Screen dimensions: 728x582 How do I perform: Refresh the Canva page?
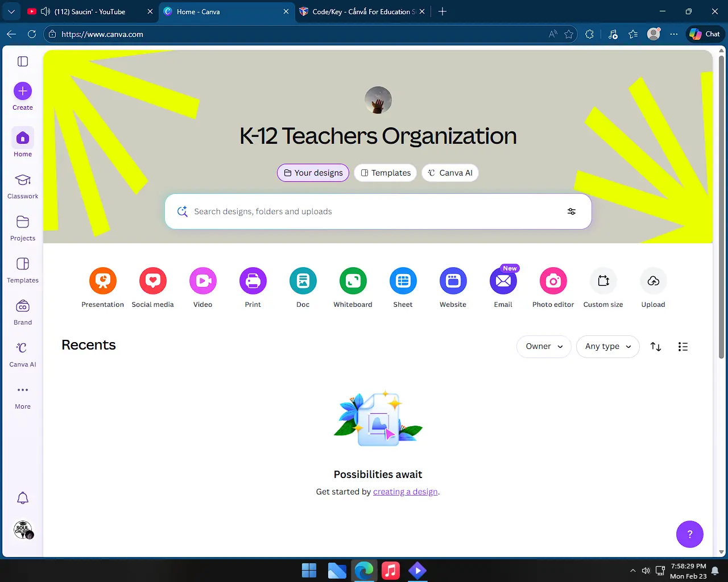[32, 34]
